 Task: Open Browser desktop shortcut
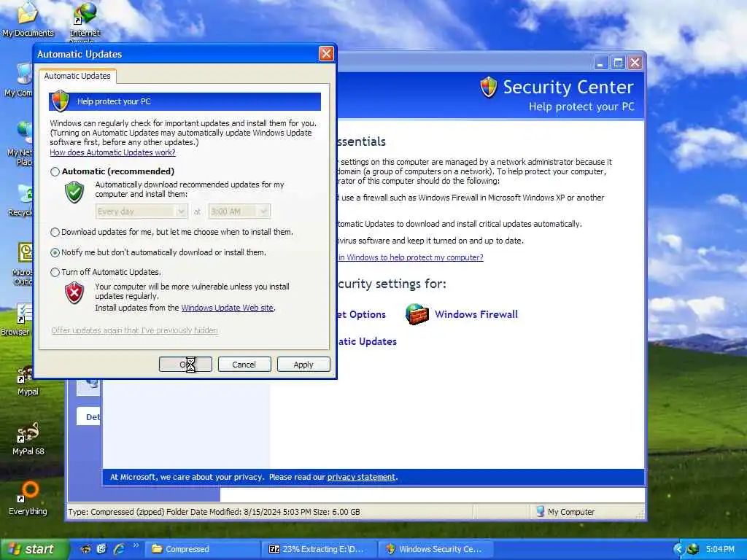(x=18, y=319)
